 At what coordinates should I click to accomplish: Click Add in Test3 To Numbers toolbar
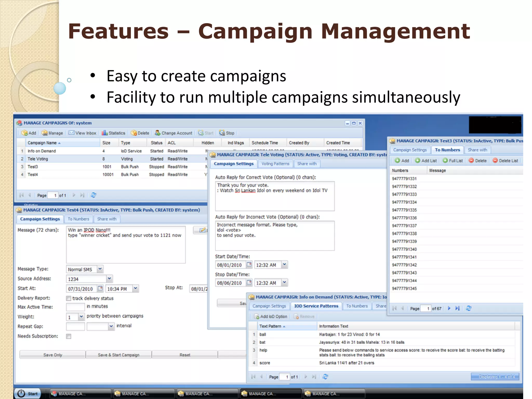402,161
